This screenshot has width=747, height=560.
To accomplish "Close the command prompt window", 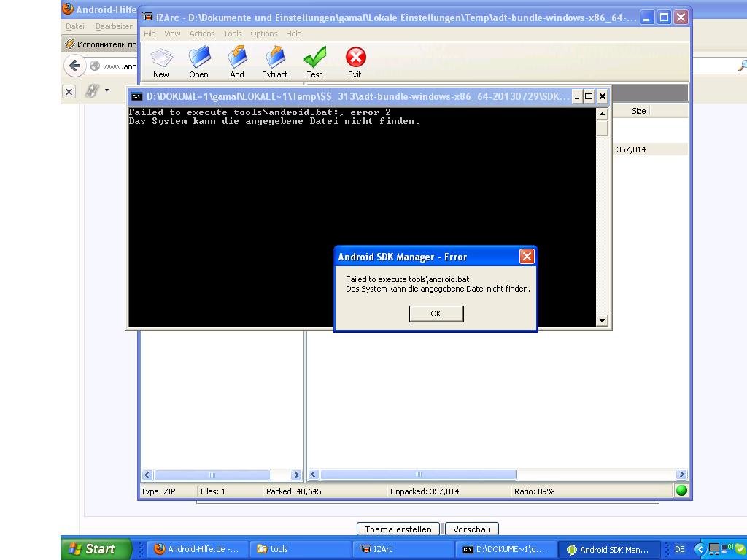I will pos(602,97).
